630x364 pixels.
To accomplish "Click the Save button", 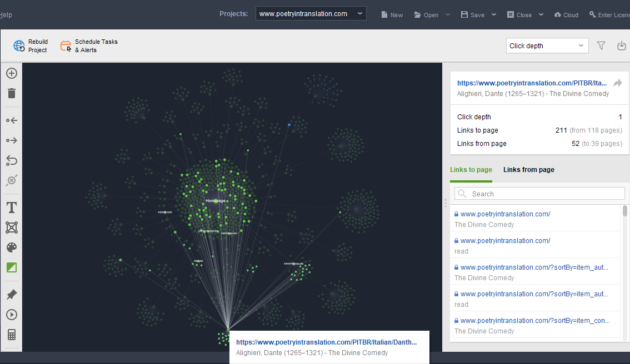I will (472, 15).
